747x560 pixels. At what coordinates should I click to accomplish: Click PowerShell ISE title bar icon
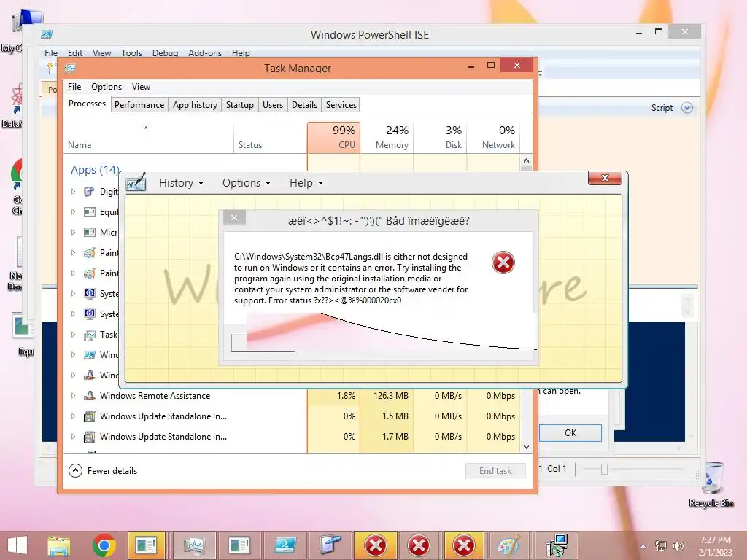tap(47, 34)
